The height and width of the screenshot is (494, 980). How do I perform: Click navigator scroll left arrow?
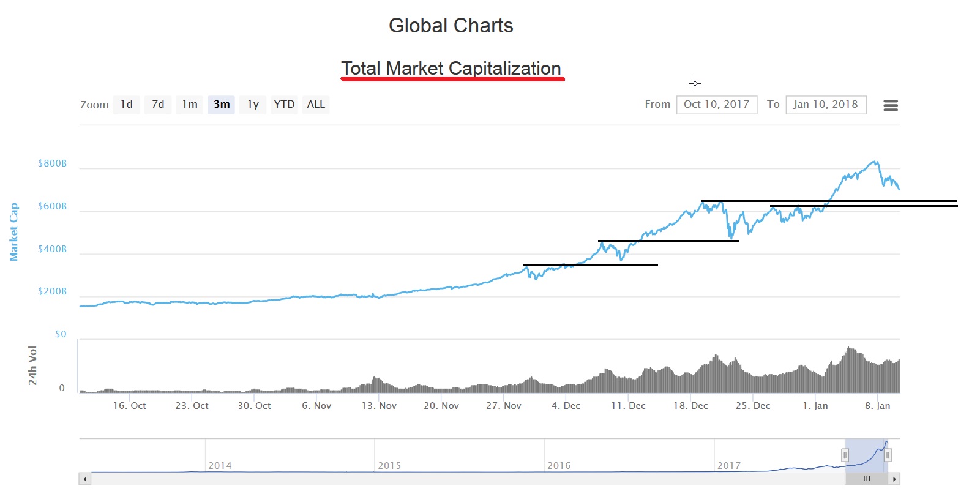(85, 479)
